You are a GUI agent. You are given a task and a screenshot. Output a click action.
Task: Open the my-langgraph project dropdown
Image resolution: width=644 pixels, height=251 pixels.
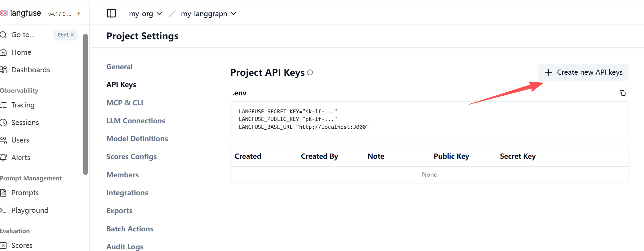pos(209,14)
